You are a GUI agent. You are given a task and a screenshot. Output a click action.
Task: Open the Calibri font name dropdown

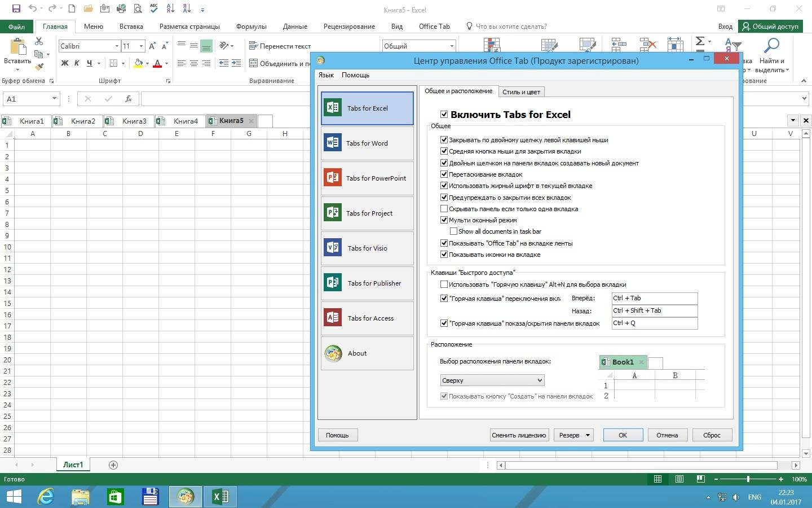pyautogui.click(x=117, y=46)
